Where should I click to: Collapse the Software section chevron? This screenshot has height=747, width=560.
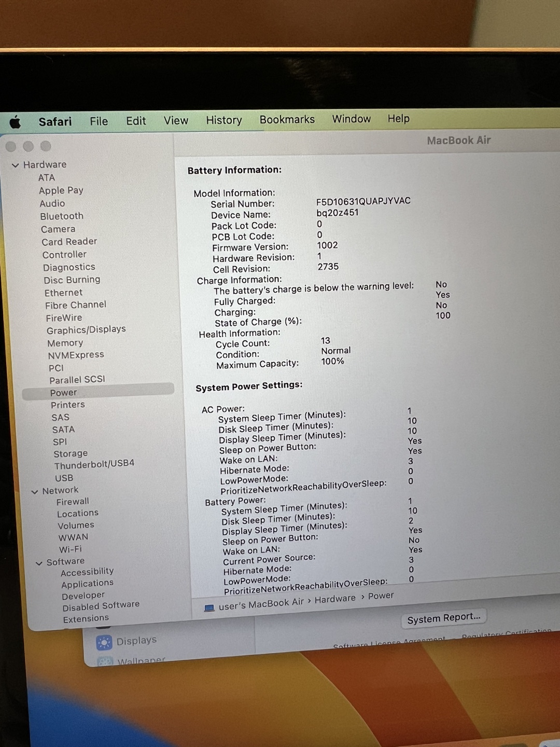[39, 563]
